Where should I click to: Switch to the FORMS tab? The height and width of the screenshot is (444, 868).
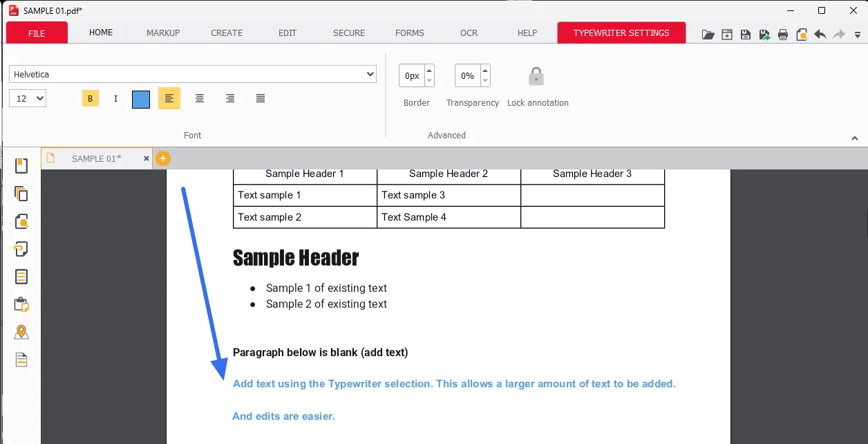tap(410, 33)
